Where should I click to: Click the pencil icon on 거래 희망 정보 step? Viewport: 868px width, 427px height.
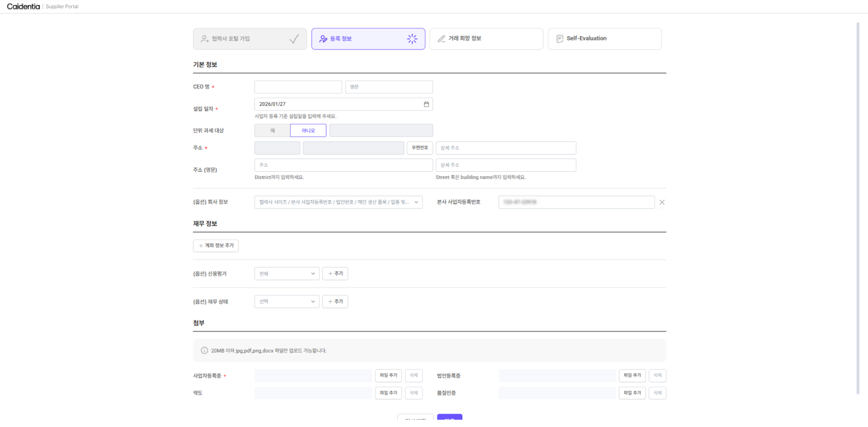click(x=441, y=39)
